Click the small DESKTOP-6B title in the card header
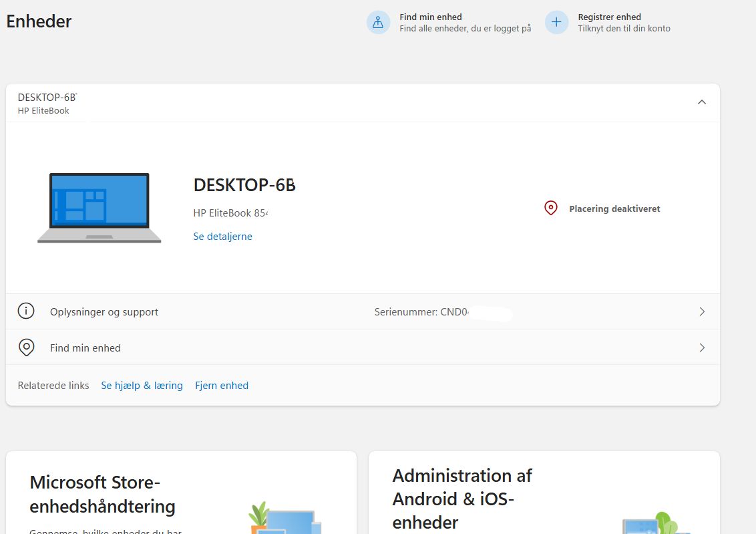Image resolution: width=756 pixels, height=534 pixels. 47,97
